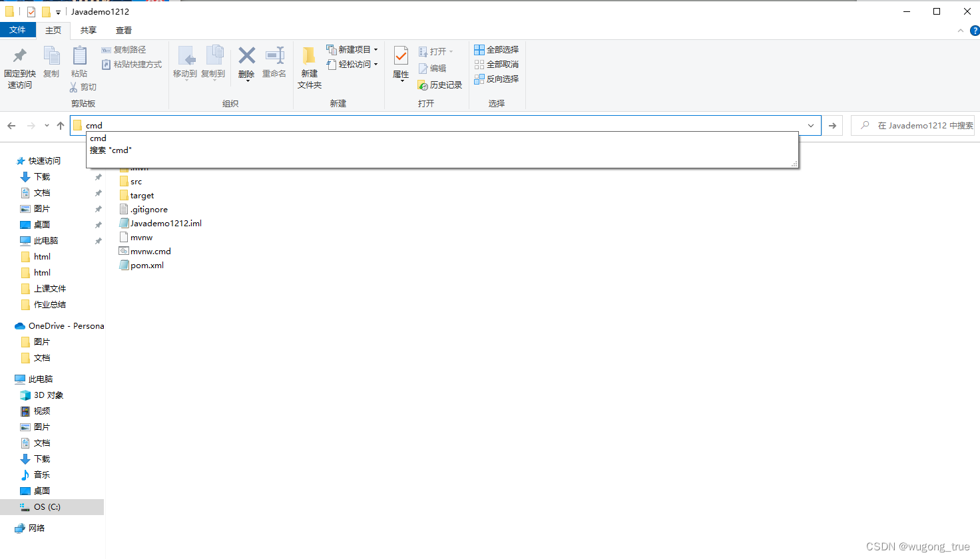Click the Help question mark button
This screenshot has height=559, width=980.
(x=975, y=30)
